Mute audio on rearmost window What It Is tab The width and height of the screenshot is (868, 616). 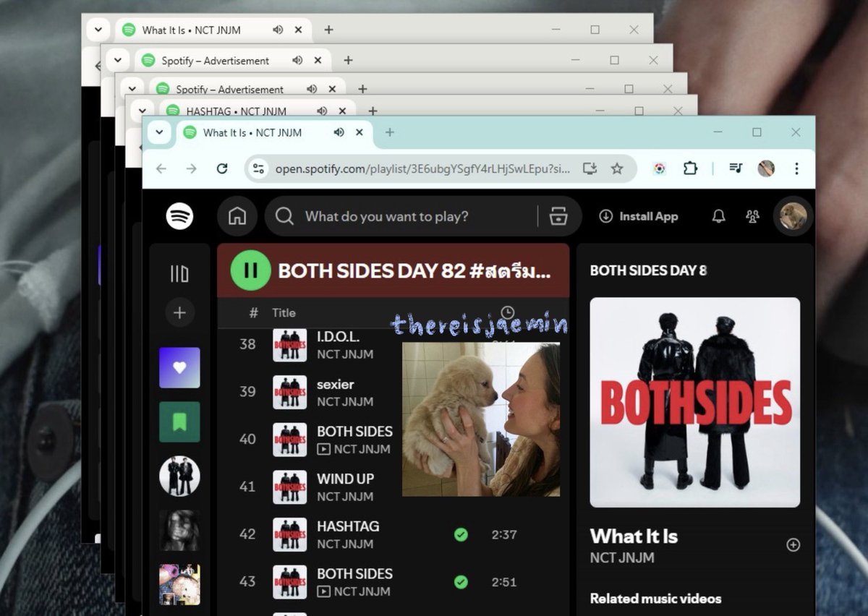point(278,30)
